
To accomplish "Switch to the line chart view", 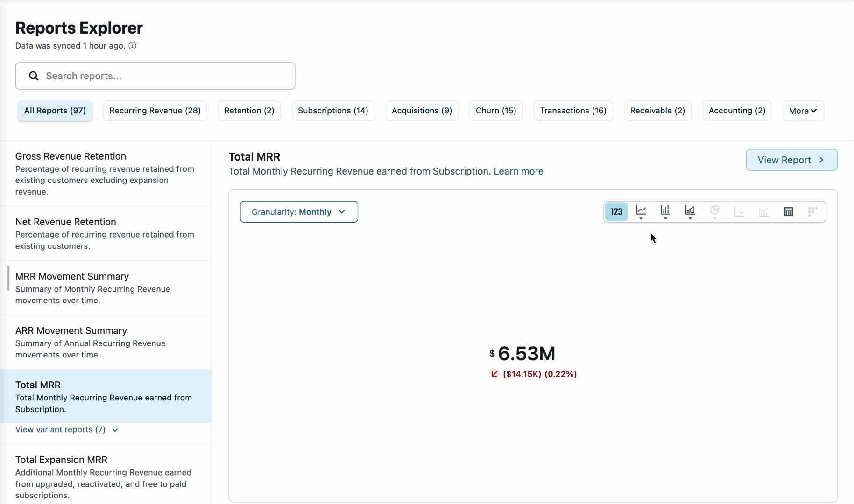I will click(x=641, y=211).
